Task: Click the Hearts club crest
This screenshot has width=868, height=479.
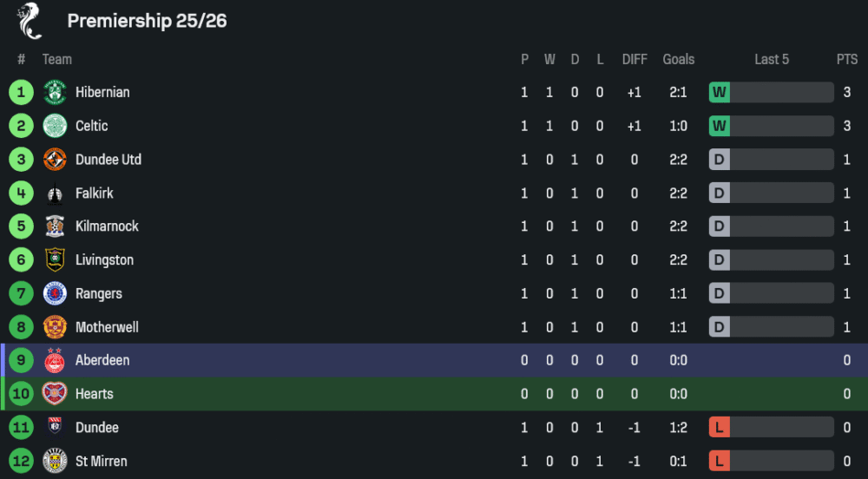Action: (x=55, y=394)
